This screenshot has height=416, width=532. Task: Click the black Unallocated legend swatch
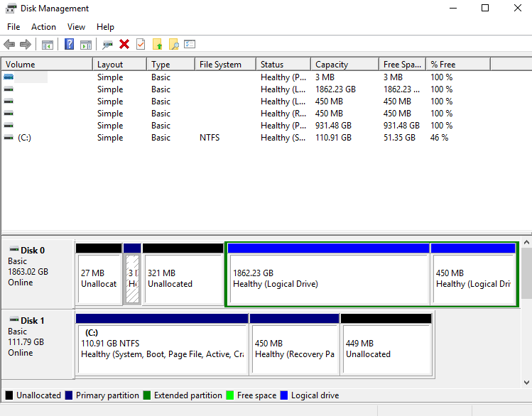[9, 395]
